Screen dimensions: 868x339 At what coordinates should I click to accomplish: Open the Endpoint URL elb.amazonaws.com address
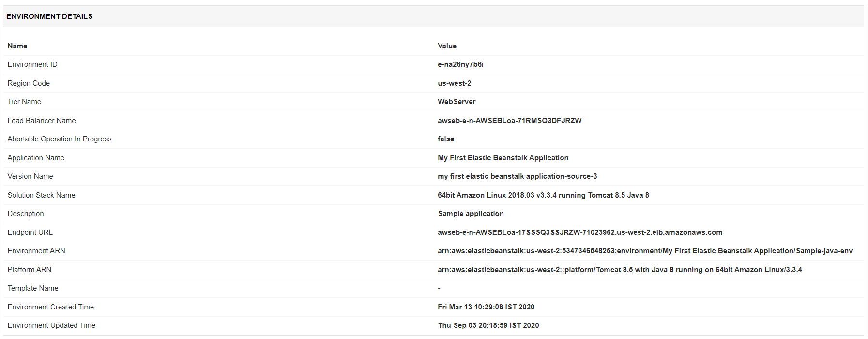click(579, 232)
